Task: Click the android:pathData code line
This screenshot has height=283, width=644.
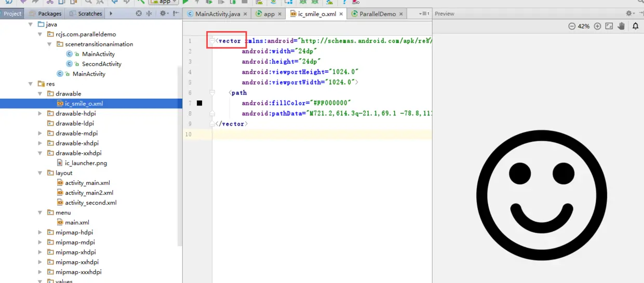Action: point(337,113)
